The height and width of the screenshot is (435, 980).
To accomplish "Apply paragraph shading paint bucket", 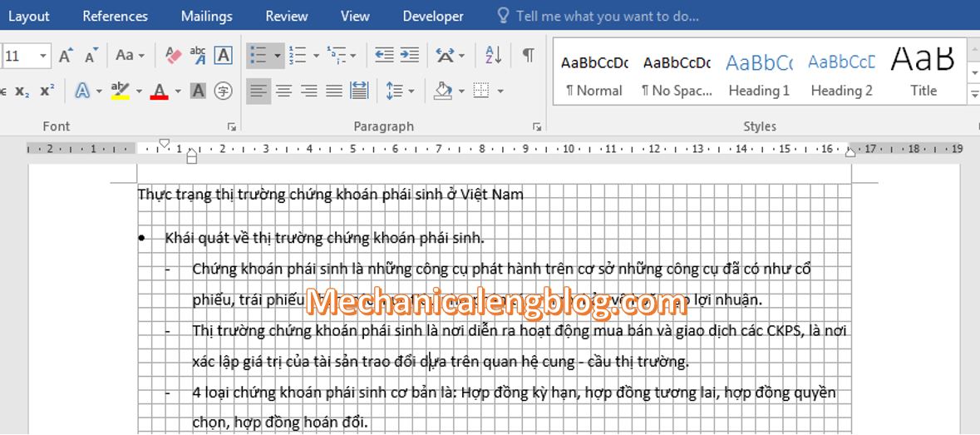I will tap(443, 91).
